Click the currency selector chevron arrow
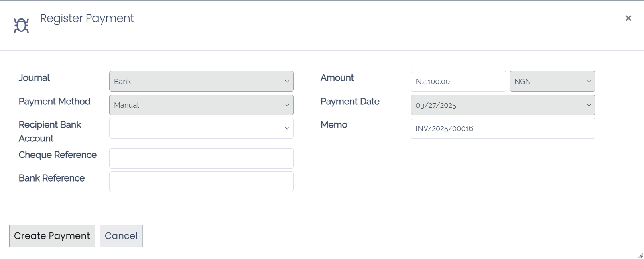 pyautogui.click(x=589, y=82)
